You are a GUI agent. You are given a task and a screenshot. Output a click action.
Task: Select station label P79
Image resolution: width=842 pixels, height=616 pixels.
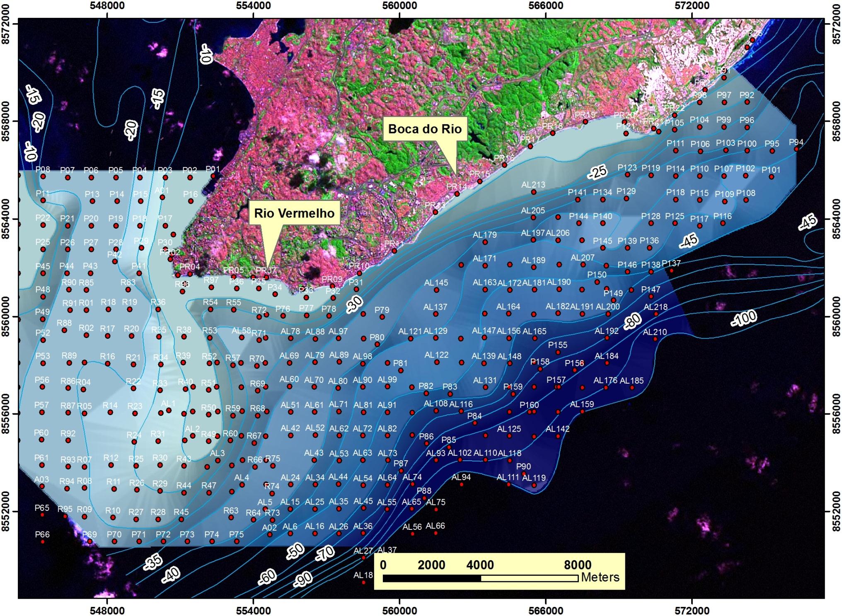tap(382, 310)
